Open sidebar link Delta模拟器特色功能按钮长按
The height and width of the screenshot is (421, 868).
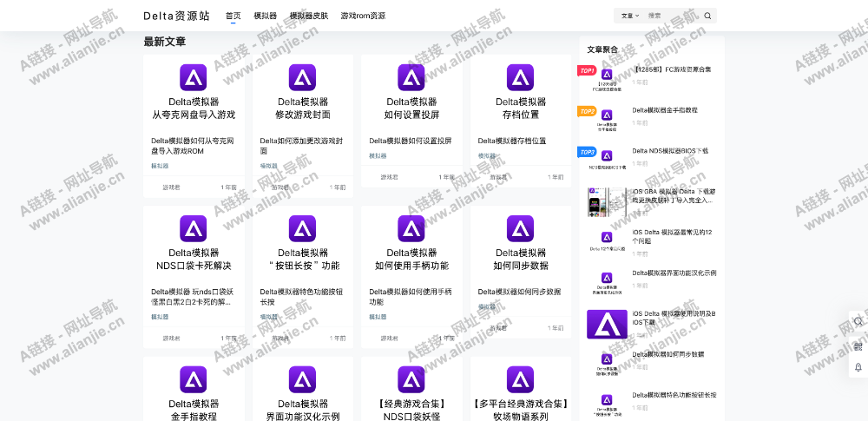coord(674,395)
